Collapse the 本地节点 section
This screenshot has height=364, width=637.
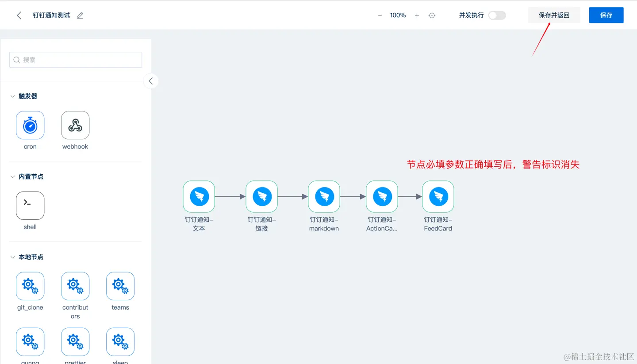(12, 257)
